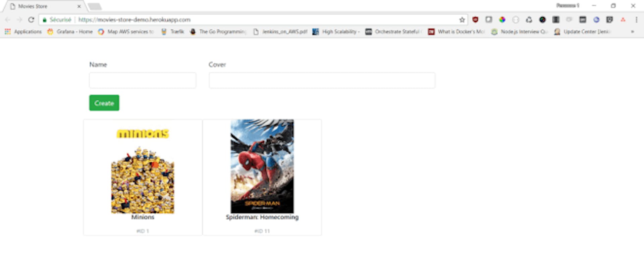Image resolution: width=644 pixels, height=270 pixels.
Task: Reload the Movies Store page
Action: pos(31,20)
